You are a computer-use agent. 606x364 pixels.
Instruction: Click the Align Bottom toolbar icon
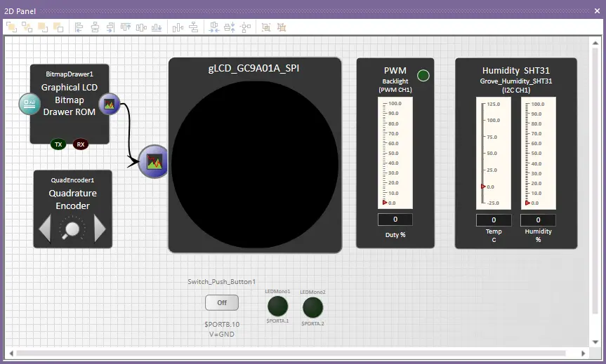(157, 27)
